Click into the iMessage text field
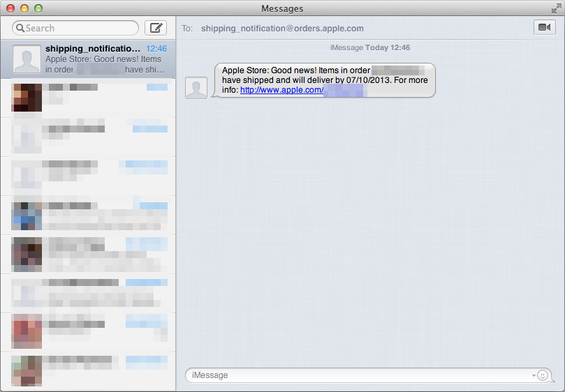The width and height of the screenshot is (565, 392). (369, 375)
